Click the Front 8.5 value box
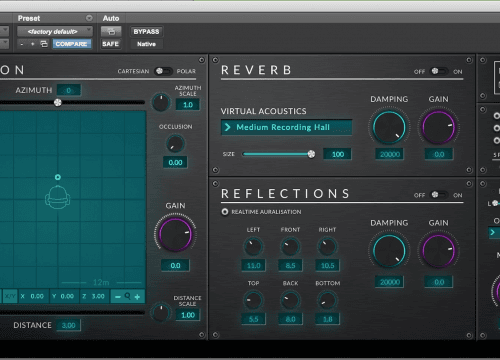500x360 pixels. coord(290,266)
